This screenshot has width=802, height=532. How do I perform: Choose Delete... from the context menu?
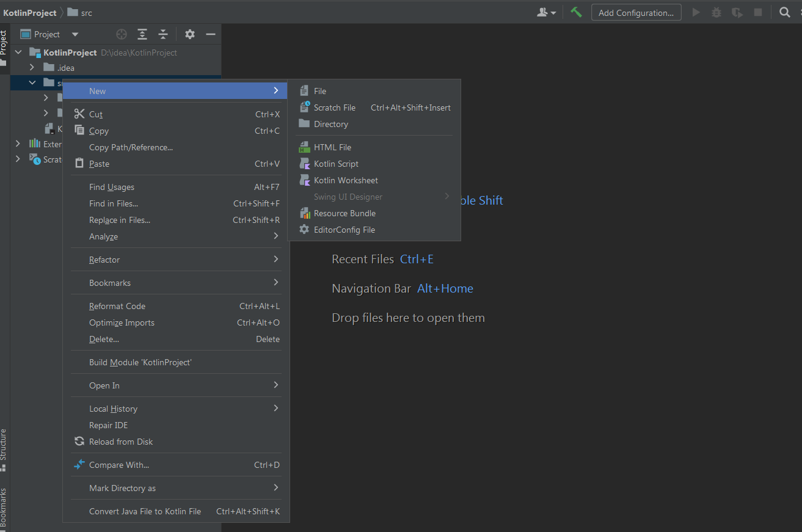[176, 339]
